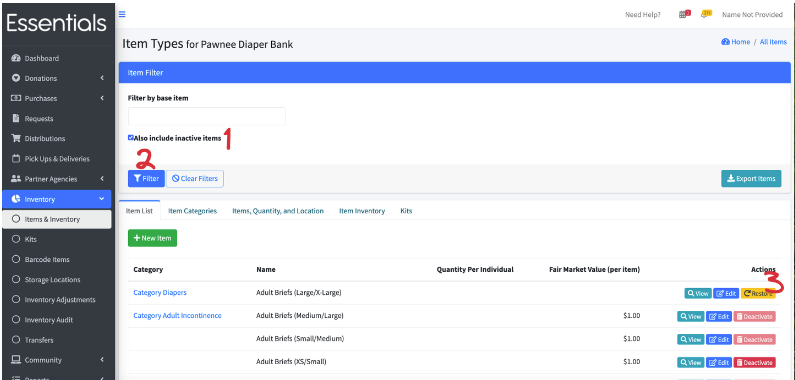Click the Community laptop icon in sidebar
This screenshot has width=795, height=380.
pos(16,360)
